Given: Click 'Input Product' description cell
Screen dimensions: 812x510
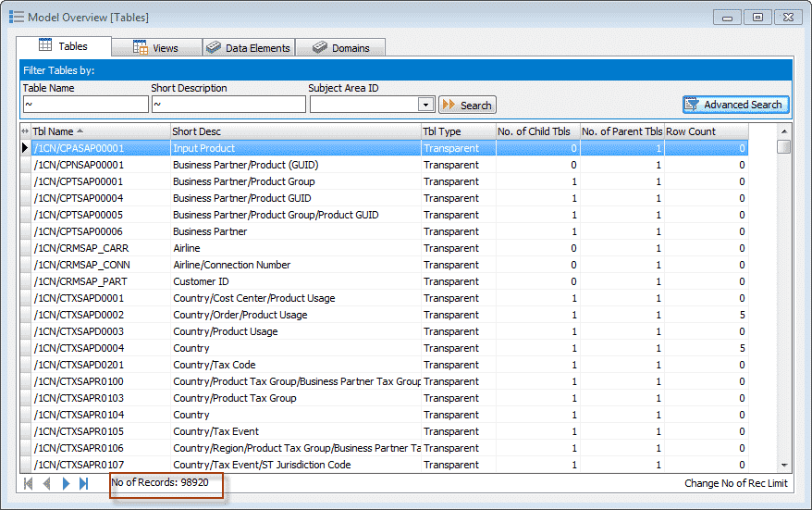Looking at the screenshot, I should pyautogui.click(x=296, y=148).
